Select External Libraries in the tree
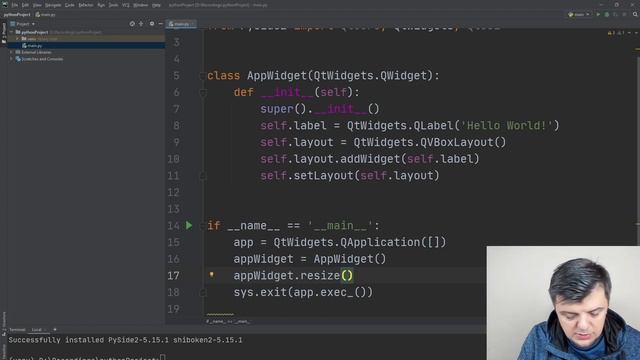 coord(36,52)
